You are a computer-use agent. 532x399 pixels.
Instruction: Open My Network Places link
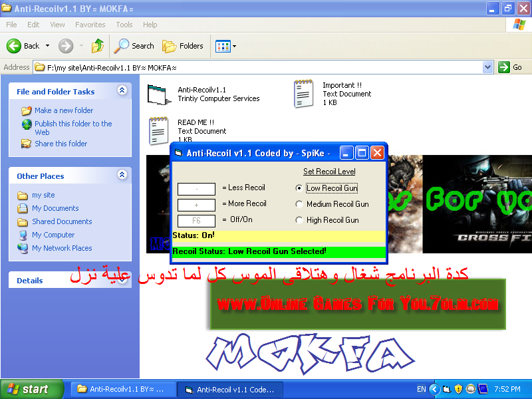coord(62,248)
